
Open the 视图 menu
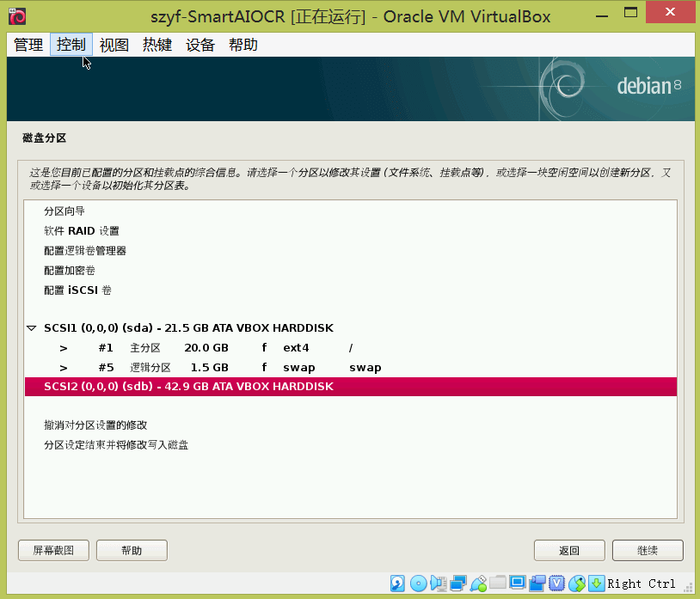click(114, 45)
